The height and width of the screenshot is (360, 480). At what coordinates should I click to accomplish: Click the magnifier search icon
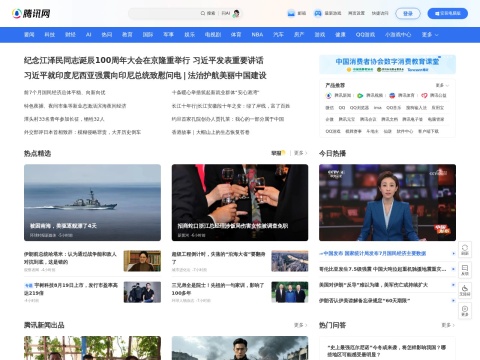(x=203, y=13)
